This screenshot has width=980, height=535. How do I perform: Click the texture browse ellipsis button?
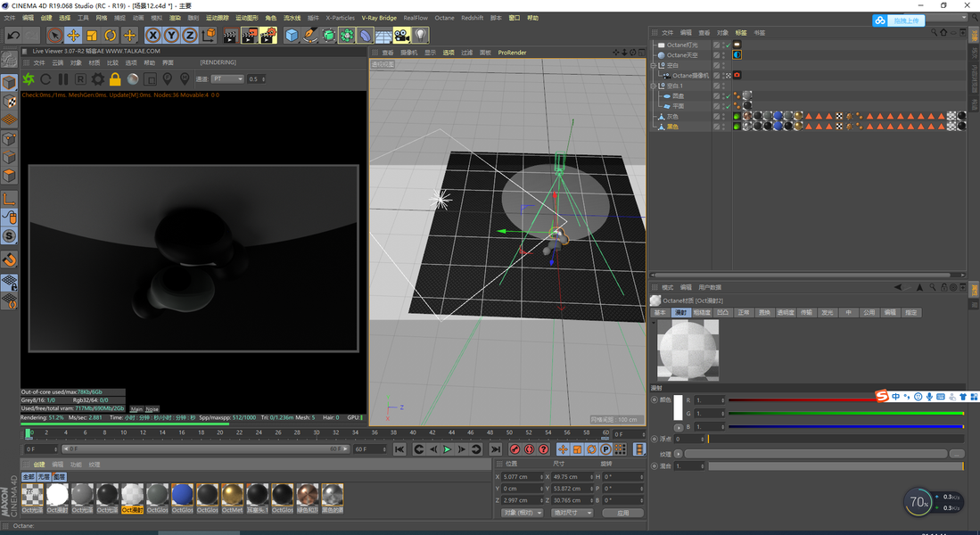pyautogui.click(x=956, y=454)
